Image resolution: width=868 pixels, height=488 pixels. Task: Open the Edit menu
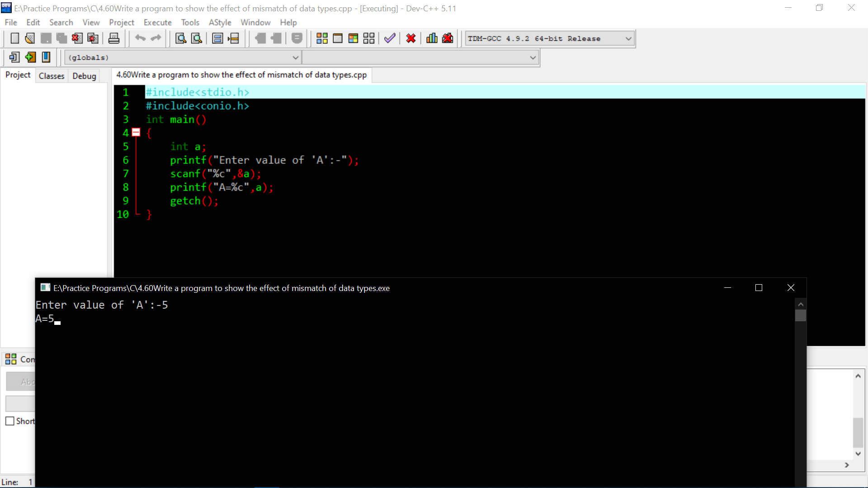(33, 23)
